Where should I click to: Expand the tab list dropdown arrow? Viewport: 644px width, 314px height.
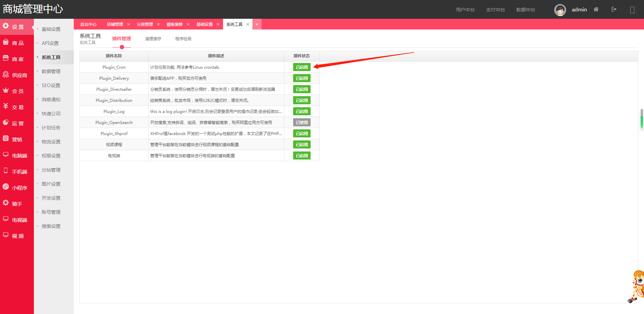pos(257,24)
